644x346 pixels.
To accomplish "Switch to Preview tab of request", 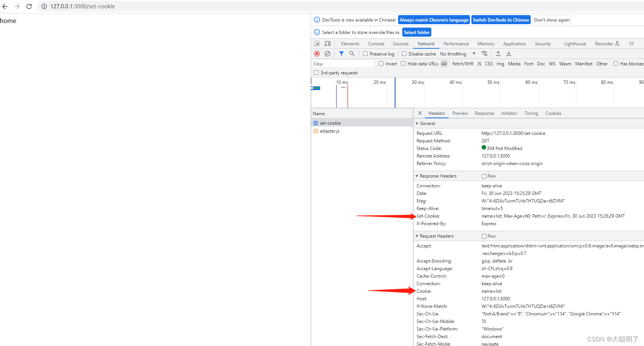I will tap(460, 113).
